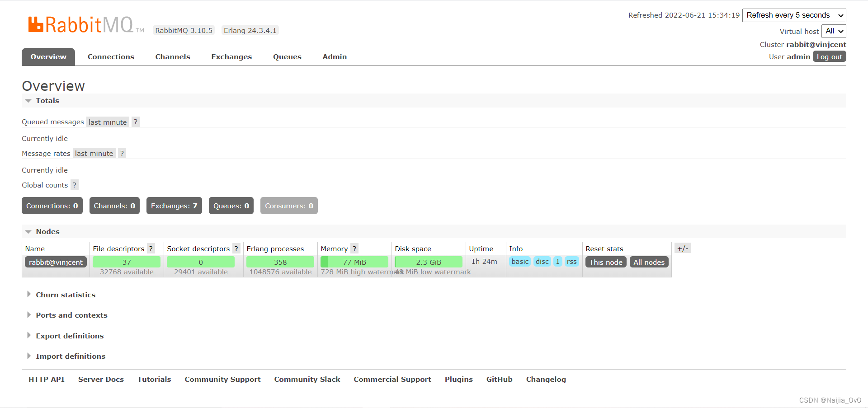Image resolution: width=868 pixels, height=408 pixels.
Task: Click the RabbitMQ 3.10.5 version label
Action: click(x=184, y=30)
